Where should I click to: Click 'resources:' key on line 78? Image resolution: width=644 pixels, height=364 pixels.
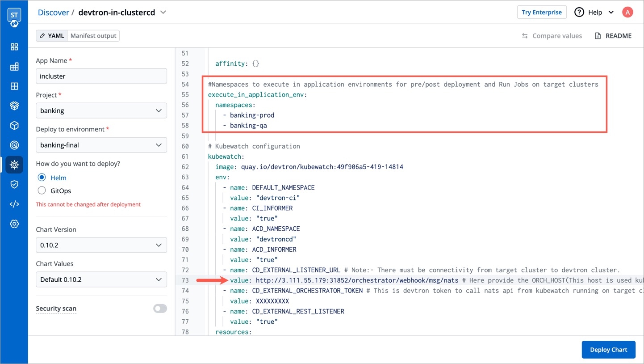[x=234, y=331]
